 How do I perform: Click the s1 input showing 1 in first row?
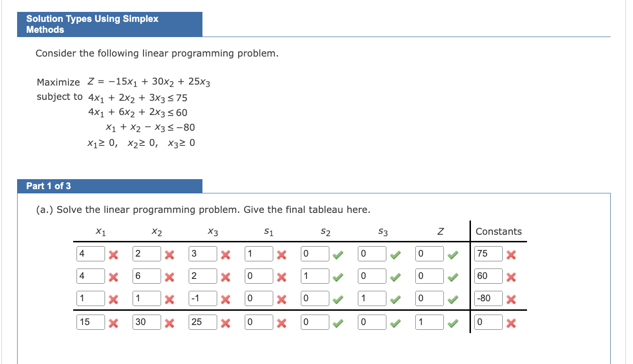[259, 253]
